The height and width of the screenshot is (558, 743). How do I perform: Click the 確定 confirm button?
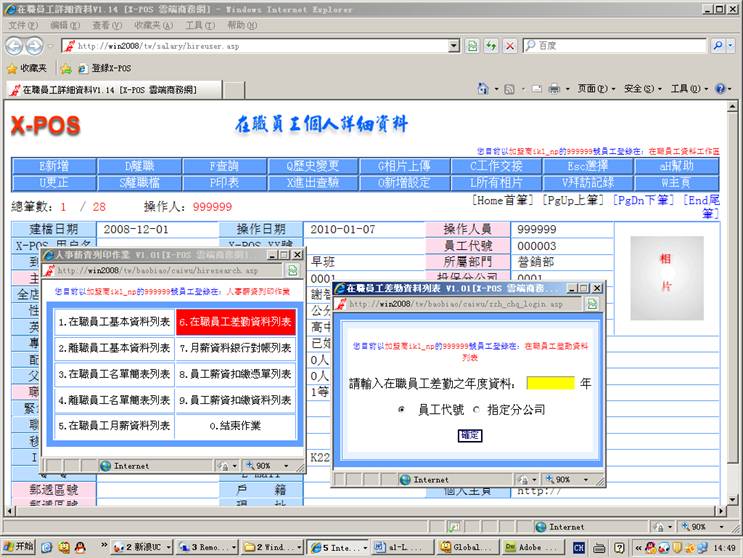click(x=469, y=435)
